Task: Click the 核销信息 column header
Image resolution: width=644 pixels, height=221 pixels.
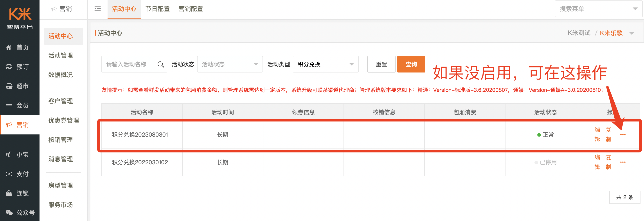Action: pyautogui.click(x=384, y=112)
